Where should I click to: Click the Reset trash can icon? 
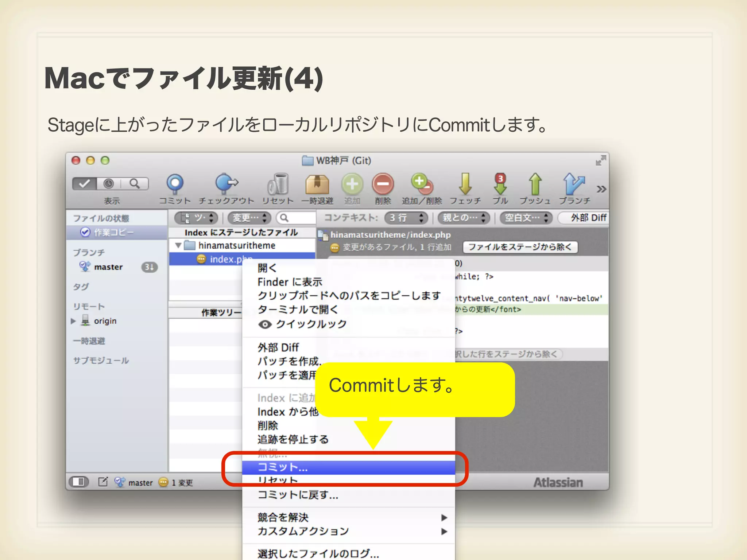pyautogui.click(x=278, y=184)
